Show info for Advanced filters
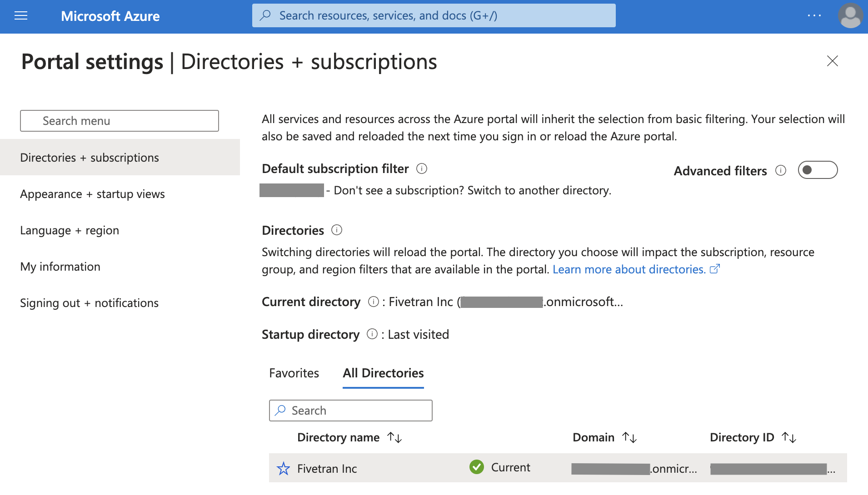 coord(781,170)
